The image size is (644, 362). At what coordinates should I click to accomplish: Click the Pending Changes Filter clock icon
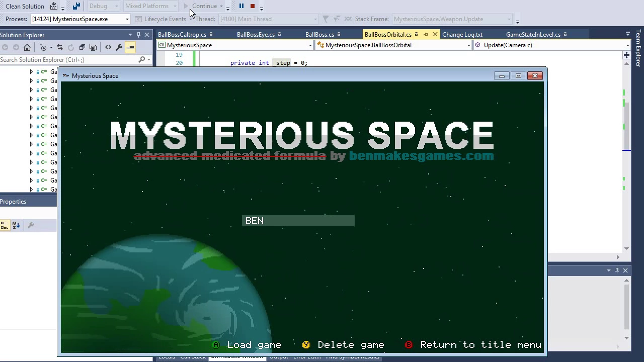43,47
